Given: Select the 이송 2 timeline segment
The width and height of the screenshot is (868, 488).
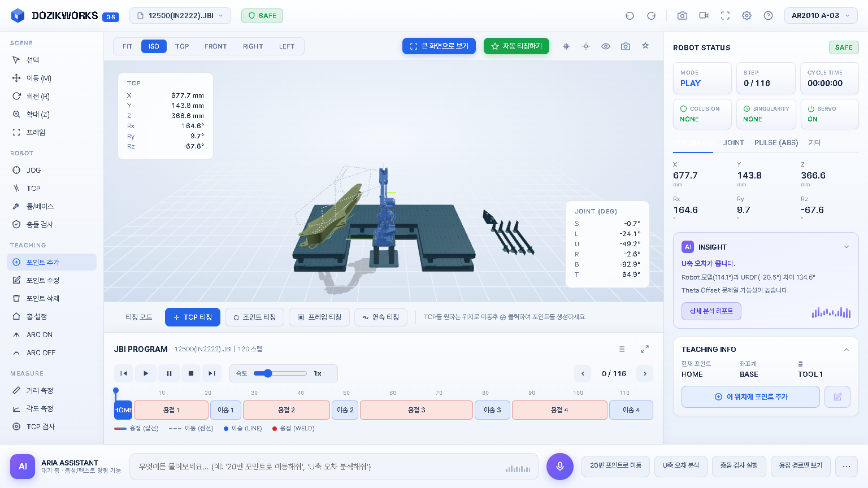Looking at the screenshot, I should (x=345, y=410).
